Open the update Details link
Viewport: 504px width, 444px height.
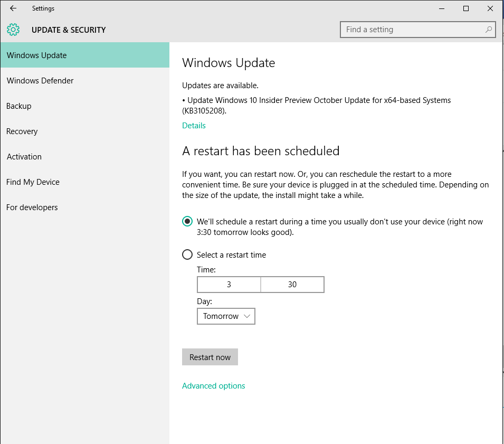(x=194, y=126)
